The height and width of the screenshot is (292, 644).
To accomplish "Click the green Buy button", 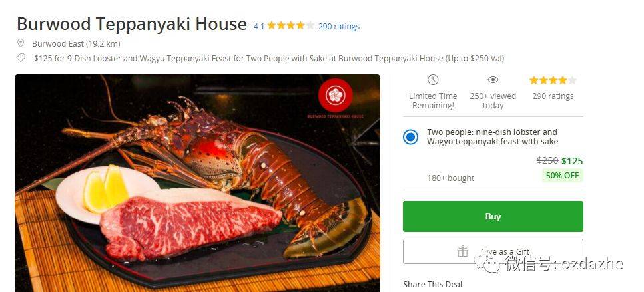I will (493, 216).
